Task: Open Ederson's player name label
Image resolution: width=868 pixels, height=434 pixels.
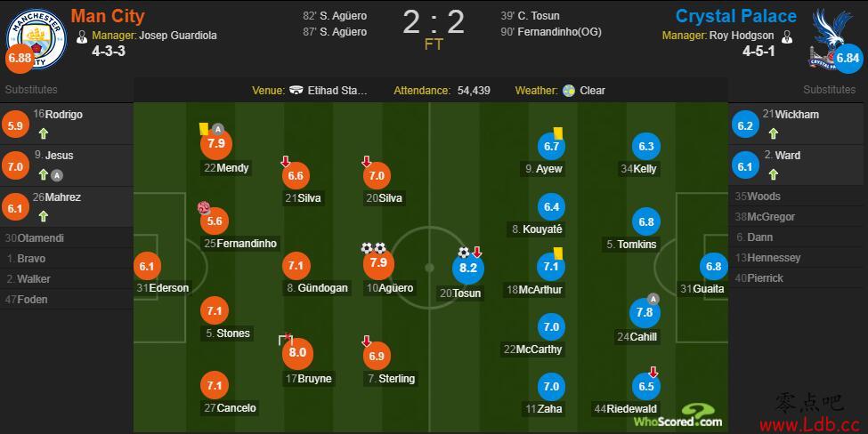Action: pos(163,288)
